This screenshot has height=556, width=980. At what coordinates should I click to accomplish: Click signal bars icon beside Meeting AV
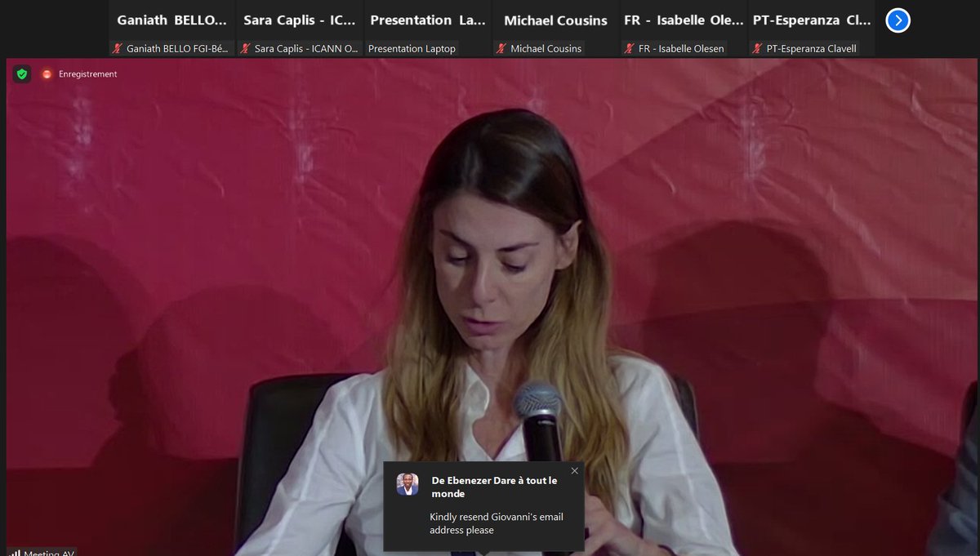[x=14, y=553]
